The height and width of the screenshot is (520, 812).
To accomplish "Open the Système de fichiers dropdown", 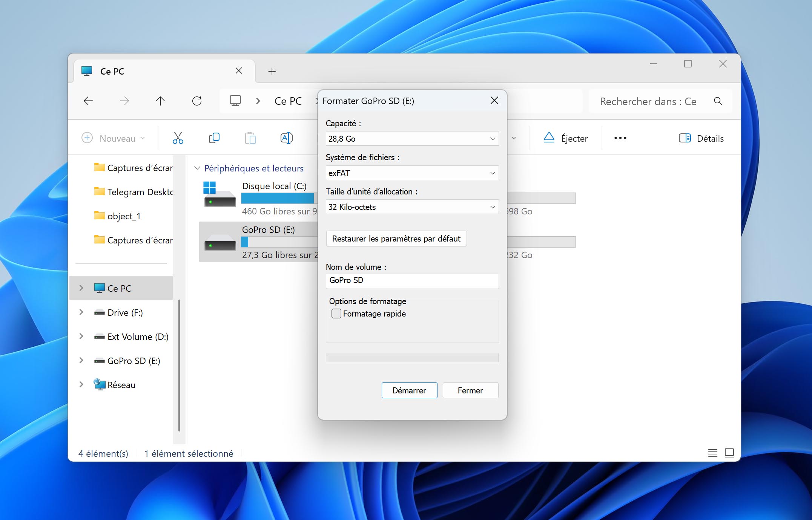I will coord(412,173).
